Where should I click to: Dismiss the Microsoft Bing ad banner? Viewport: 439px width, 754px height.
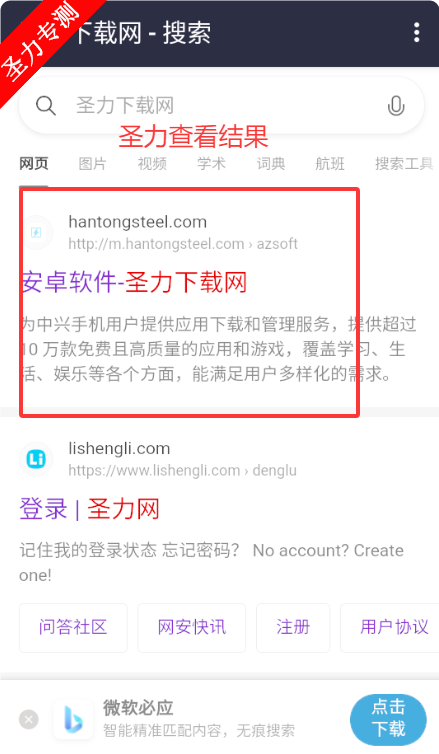(x=29, y=719)
